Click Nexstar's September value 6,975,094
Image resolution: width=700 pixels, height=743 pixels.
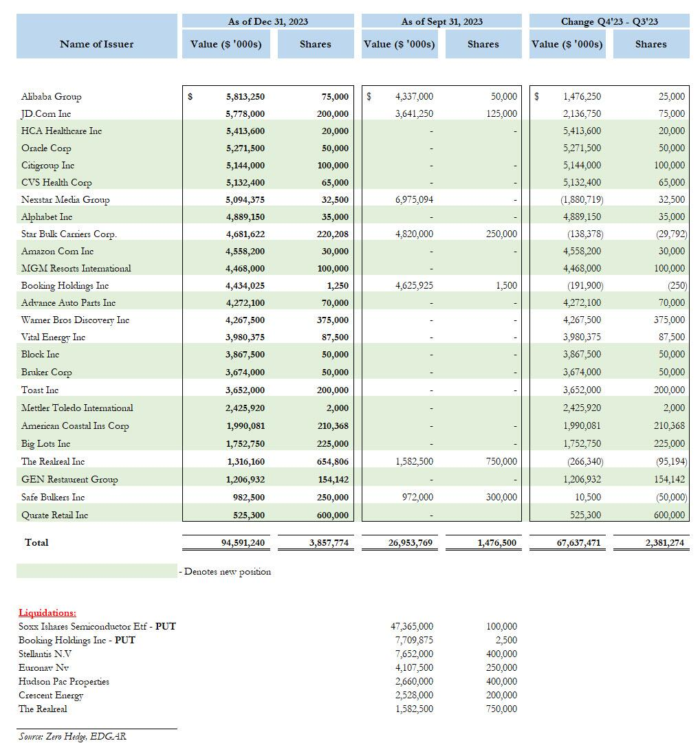click(414, 199)
